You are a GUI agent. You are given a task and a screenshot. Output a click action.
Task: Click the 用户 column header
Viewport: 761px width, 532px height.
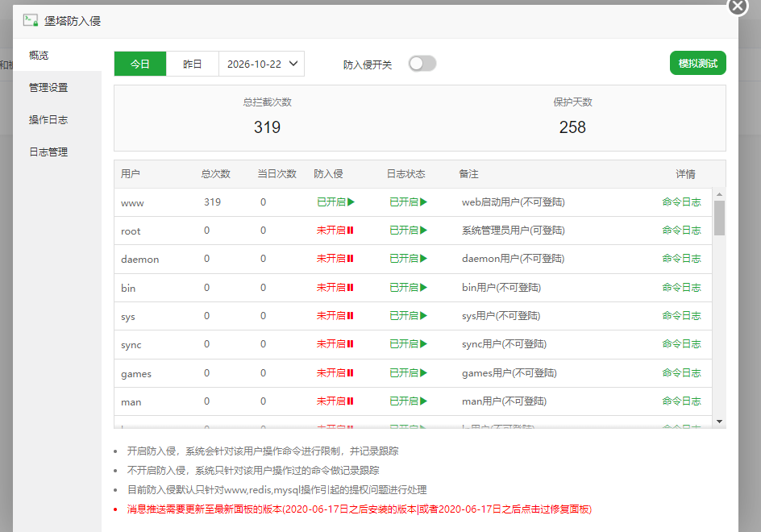coord(131,174)
